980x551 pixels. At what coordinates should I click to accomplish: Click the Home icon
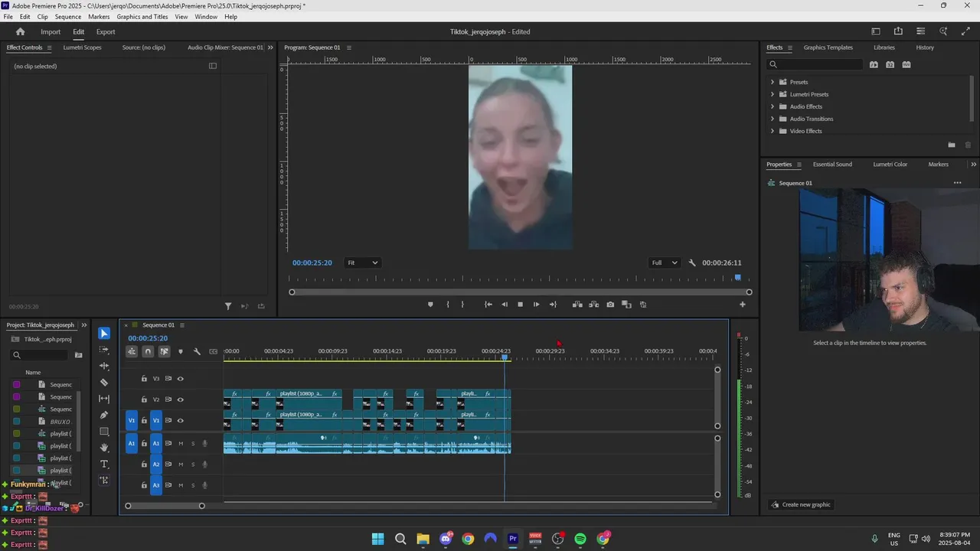pos(20,32)
